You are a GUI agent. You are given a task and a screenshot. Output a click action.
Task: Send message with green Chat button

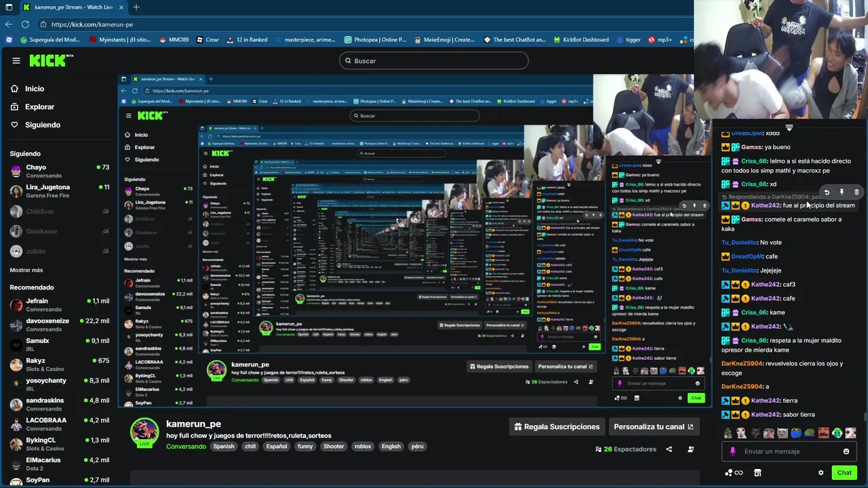coord(844,473)
